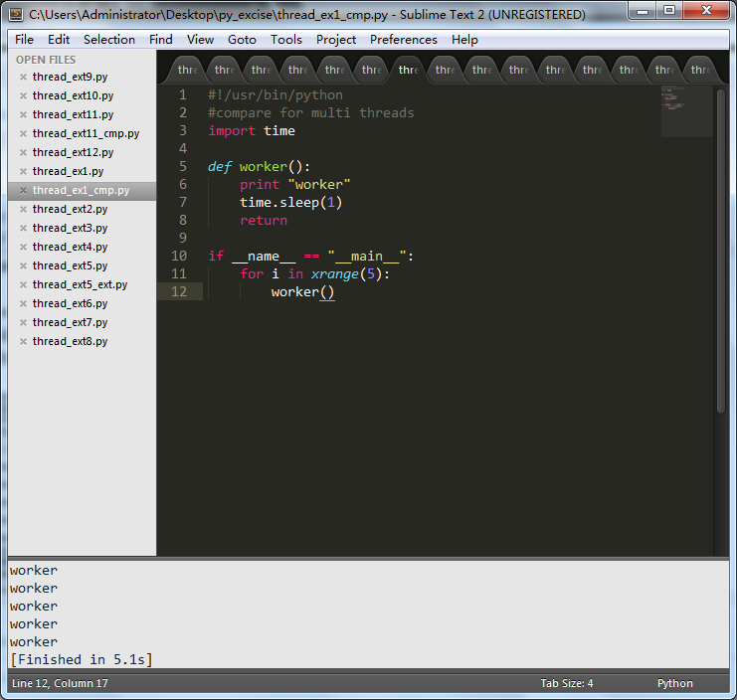Image resolution: width=737 pixels, height=700 pixels.
Task: Close thread_ext5_ext.py from open files list
Action: pos(23,285)
